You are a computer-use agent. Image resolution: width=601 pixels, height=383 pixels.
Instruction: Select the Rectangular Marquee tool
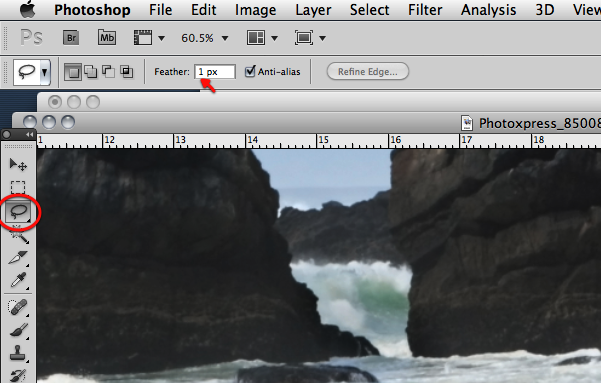pyautogui.click(x=18, y=187)
